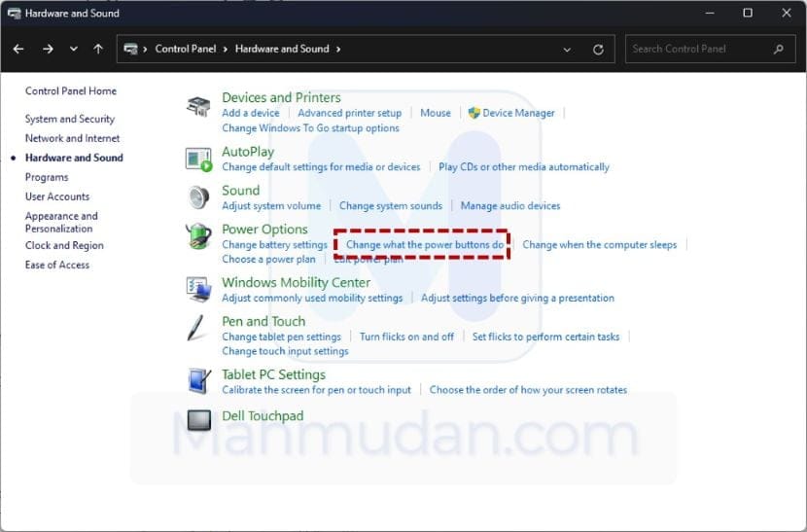
Task: Select Network and Internet in sidebar
Action: coord(73,138)
